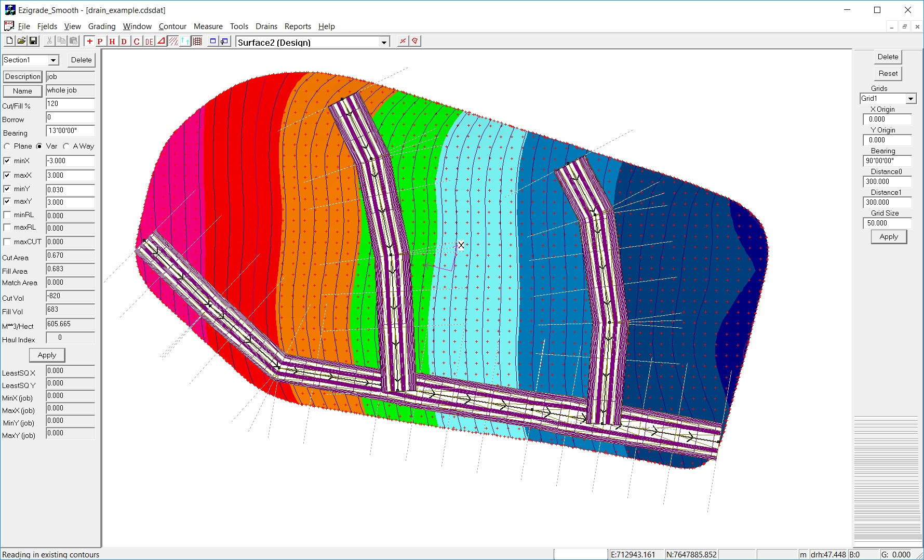Viewport: 924px width, 560px height.
Task: Click the red grid mesh toolbar icon
Action: click(197, 41)
